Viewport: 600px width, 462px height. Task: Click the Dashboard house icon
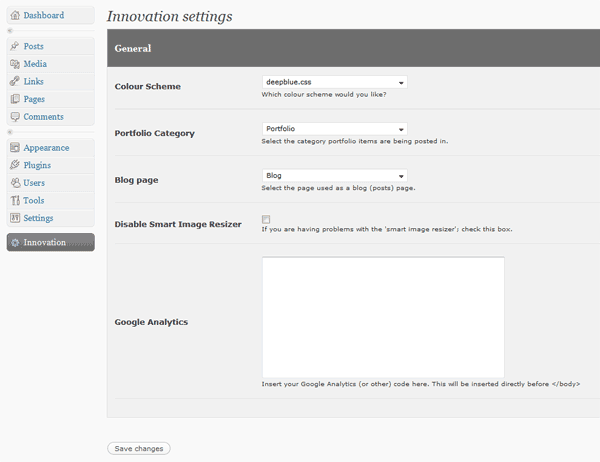(15, 15)
